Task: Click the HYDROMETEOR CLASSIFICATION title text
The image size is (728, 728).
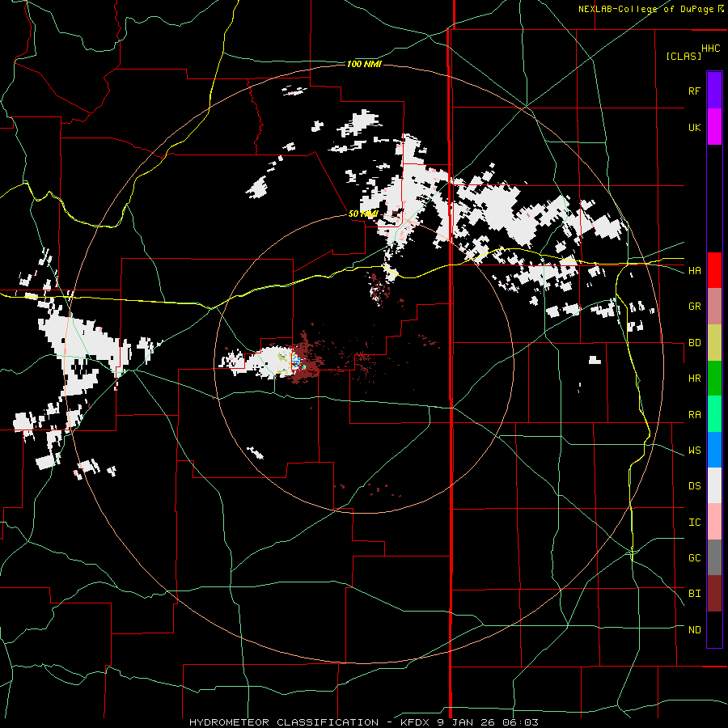Action: coord(284,722)
